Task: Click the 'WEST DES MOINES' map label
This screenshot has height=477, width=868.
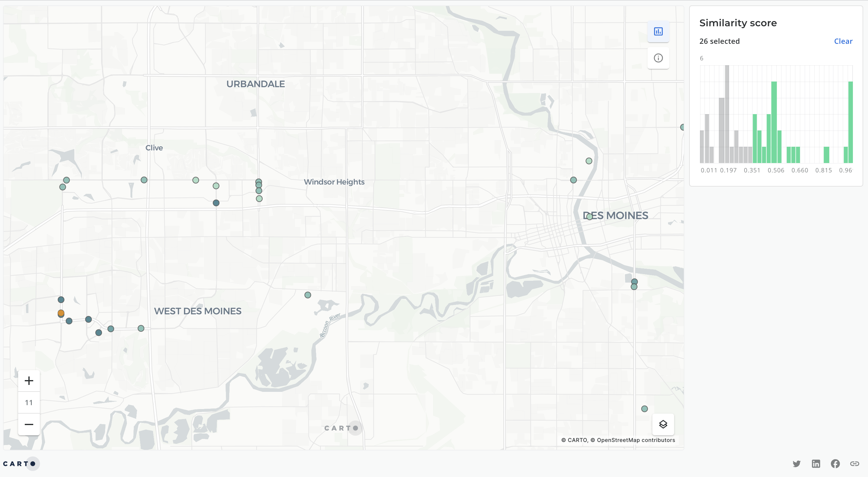Action: [x=198, y=311]
